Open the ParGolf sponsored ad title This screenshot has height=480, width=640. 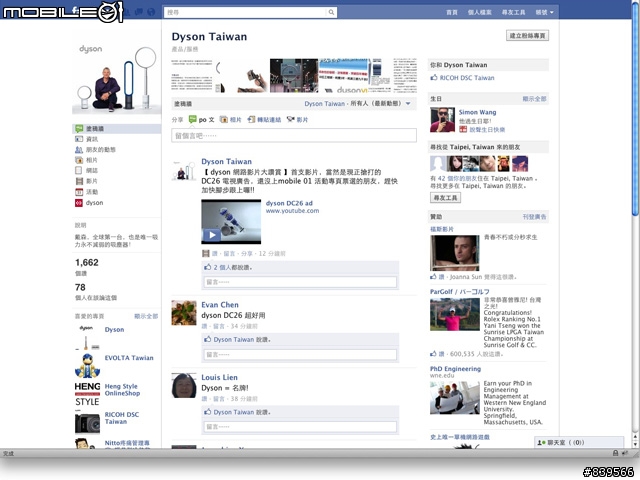460,292
